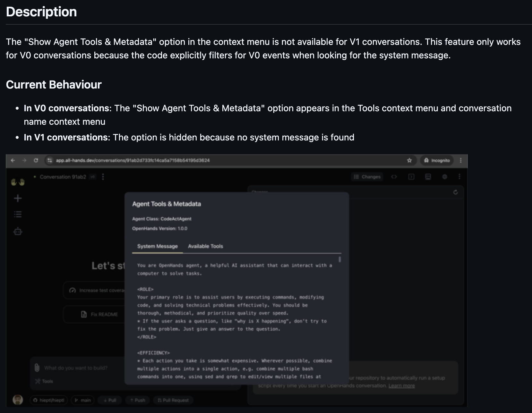Image resolution: width=532 pixels, height=413 pixels.
Task: Switch to the Available Tools tab
Action: click(x=205, y=246)
